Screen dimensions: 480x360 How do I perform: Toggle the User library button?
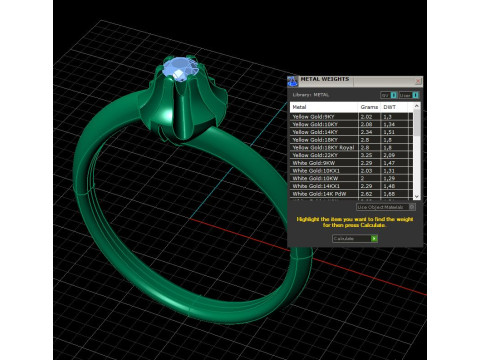pyautogui.click(x=409, y=95)
